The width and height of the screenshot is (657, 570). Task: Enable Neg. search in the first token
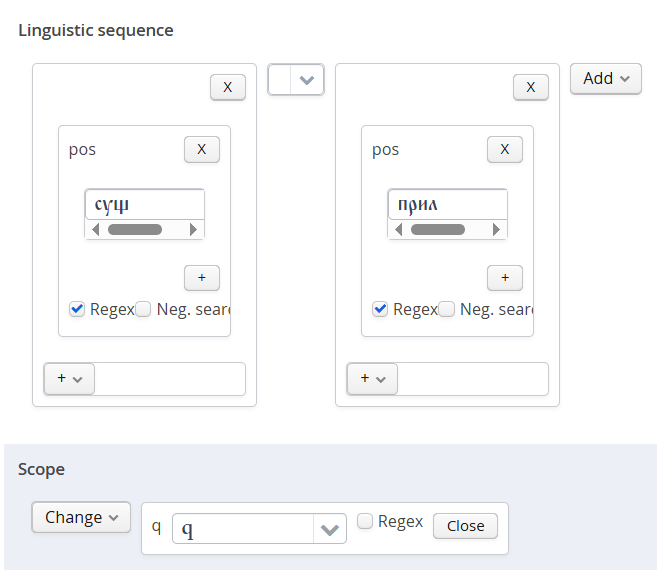coord(143,309)
